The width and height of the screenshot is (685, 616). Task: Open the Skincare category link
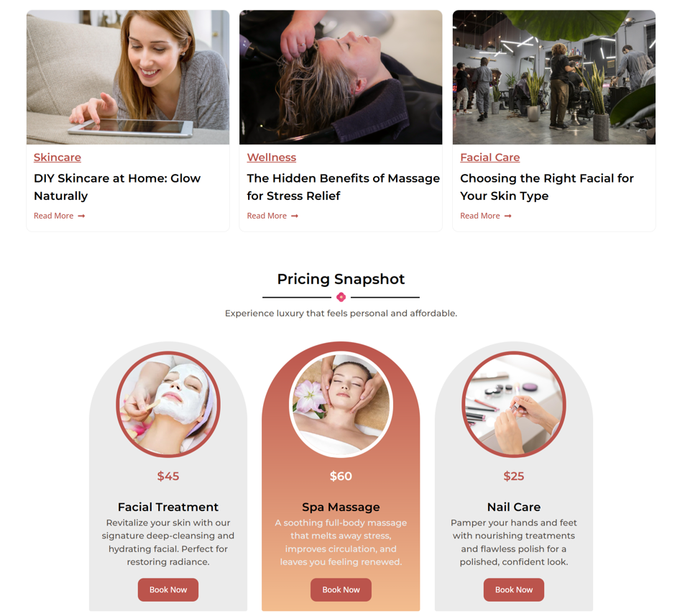tap(58, 157)
